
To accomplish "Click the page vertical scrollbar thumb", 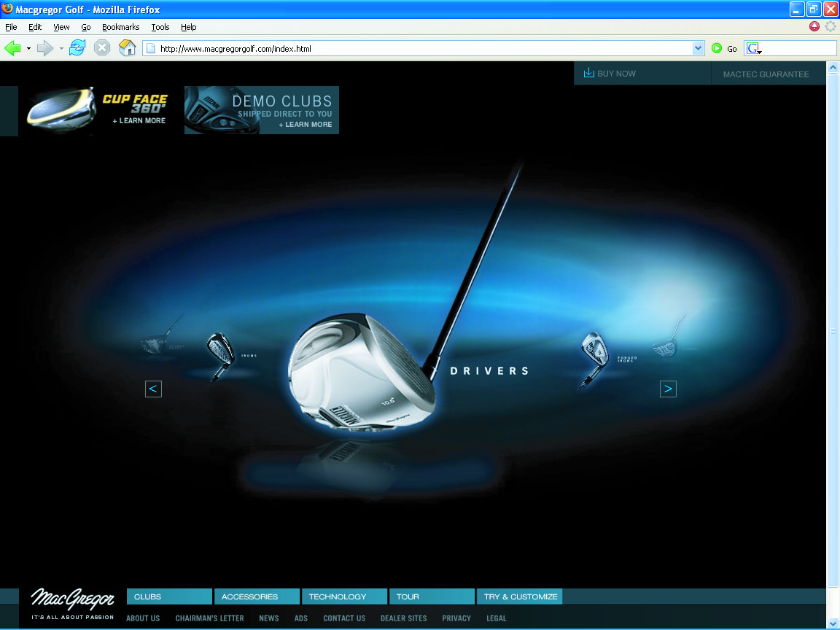I will [x=833, y=331].
